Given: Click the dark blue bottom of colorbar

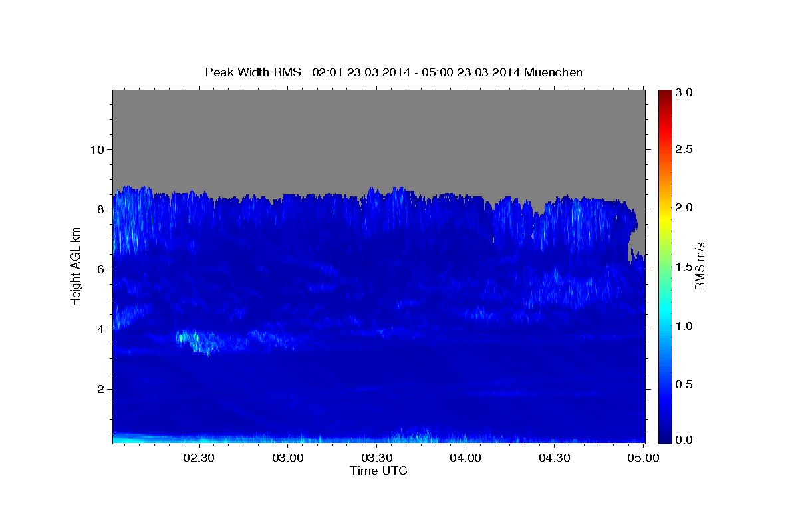Looking at the screenshot, I should [665, 436].
